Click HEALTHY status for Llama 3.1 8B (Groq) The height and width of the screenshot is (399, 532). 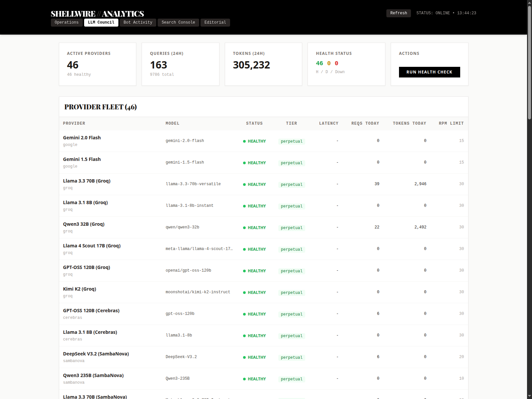coord(254,206)
